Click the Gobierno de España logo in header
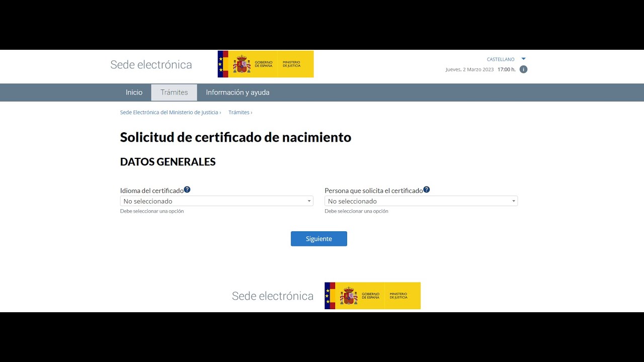This screenshot has width=644, height=362. click(266, 64)
